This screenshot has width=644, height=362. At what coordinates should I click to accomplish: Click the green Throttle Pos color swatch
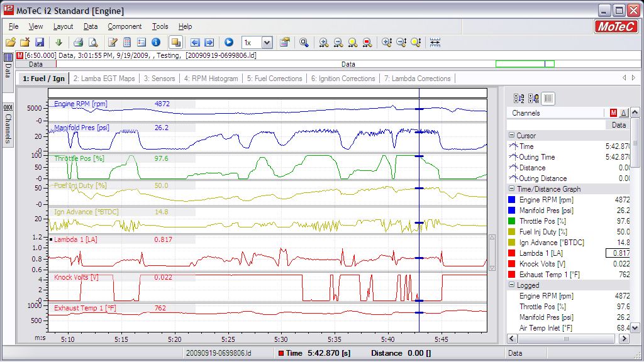512,221
